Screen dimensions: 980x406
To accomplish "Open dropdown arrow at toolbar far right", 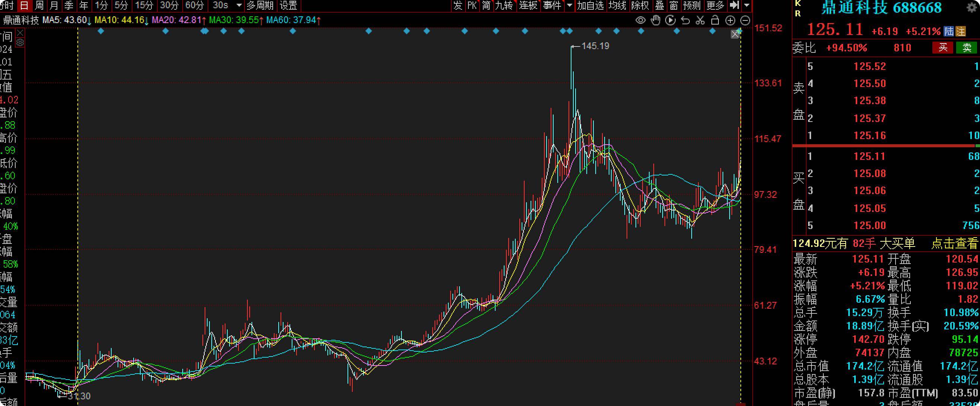I will click(x=746, y=5).
